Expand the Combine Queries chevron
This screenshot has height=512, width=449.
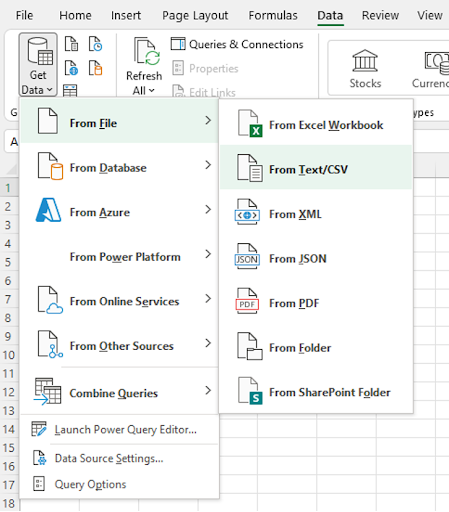(208, 390)
